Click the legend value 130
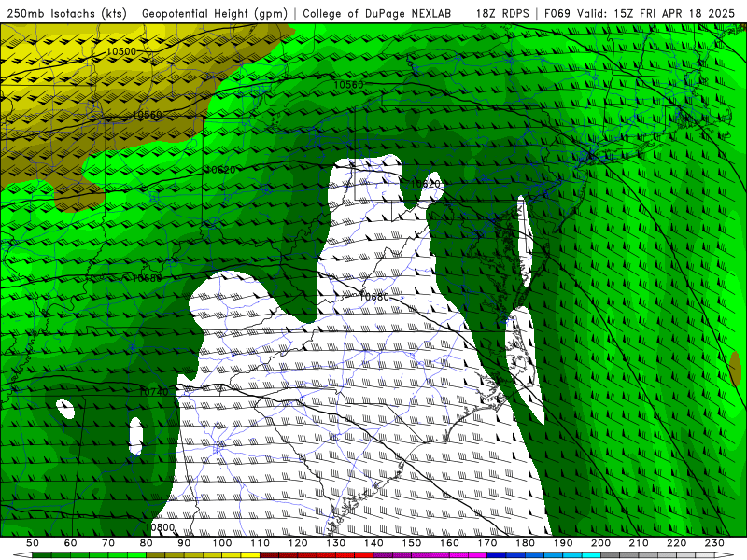This screenshot has height=560, width=747. tap(336, 543)
